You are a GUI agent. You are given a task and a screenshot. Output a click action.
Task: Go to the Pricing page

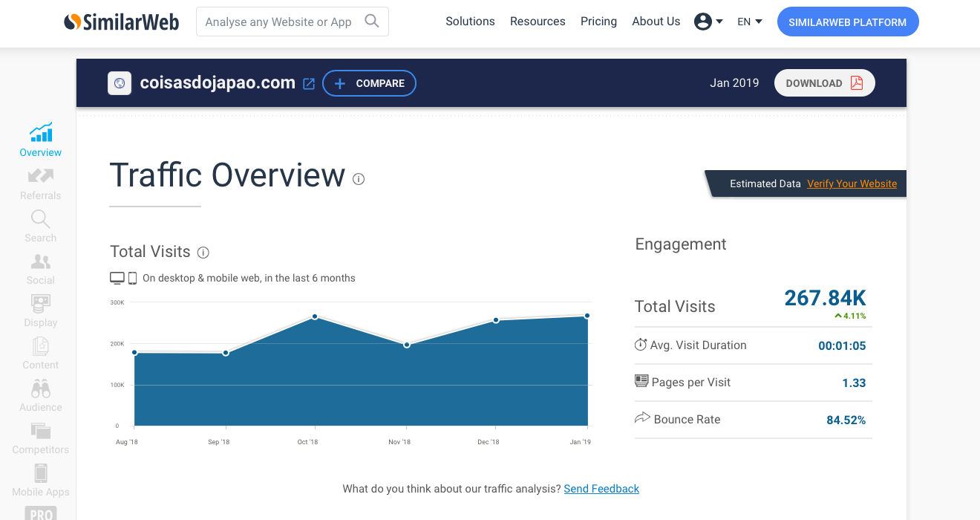(598, 22)
